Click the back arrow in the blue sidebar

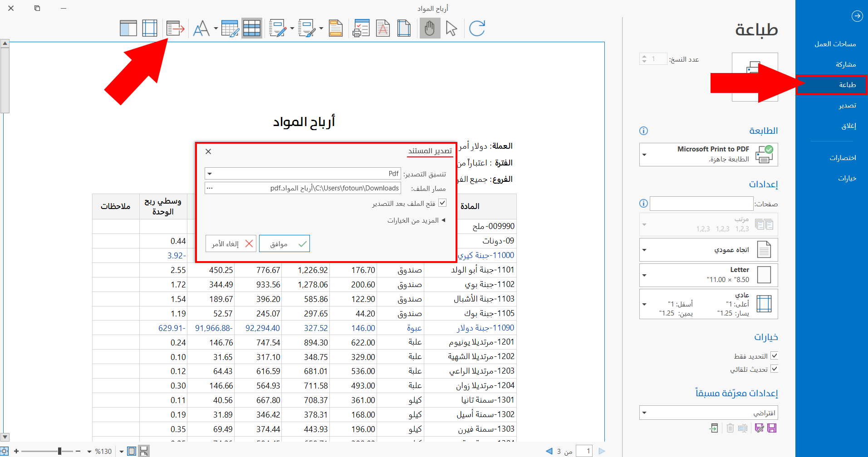pyautogui.click(x=857, y=16)
